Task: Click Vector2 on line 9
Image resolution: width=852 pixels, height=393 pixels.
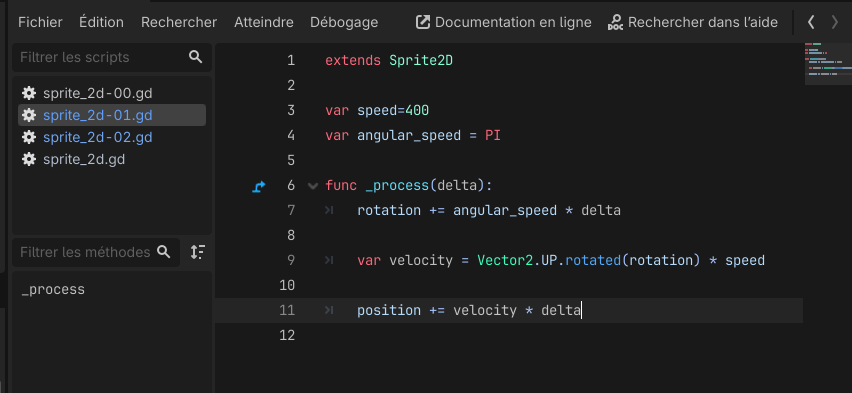Action: [x=505, y=260]
